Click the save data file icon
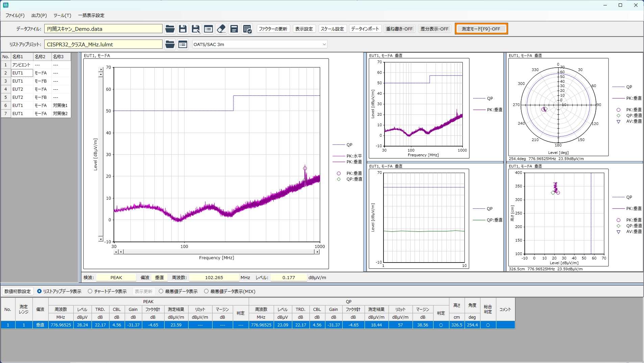The width and height of the screenshot is (644, 363). [183, 29]
